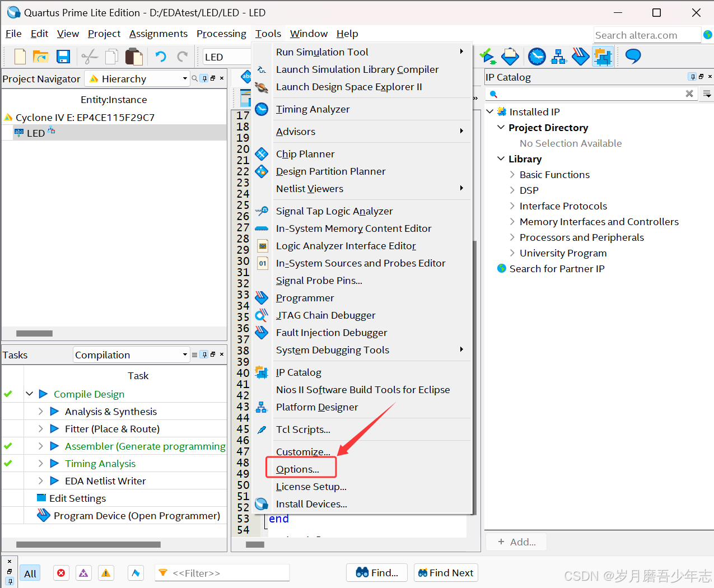The image size is (714, 588).
Task: Toggle the critical warning messages filter icon
Action: click(83, 573)
